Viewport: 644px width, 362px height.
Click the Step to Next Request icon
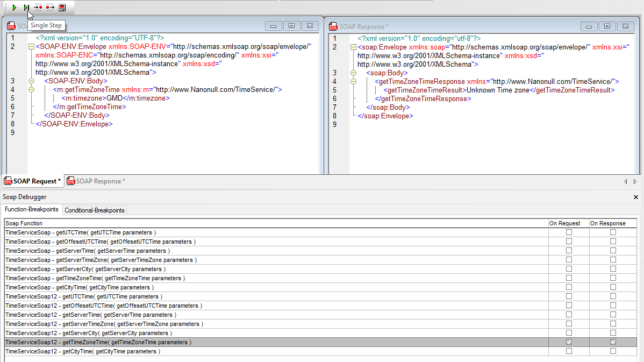(x=38, y=7)
